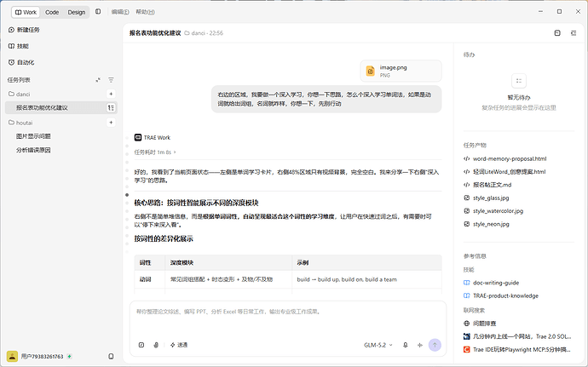Expand 任务耗时 1m 8s details

click(155, 152)
